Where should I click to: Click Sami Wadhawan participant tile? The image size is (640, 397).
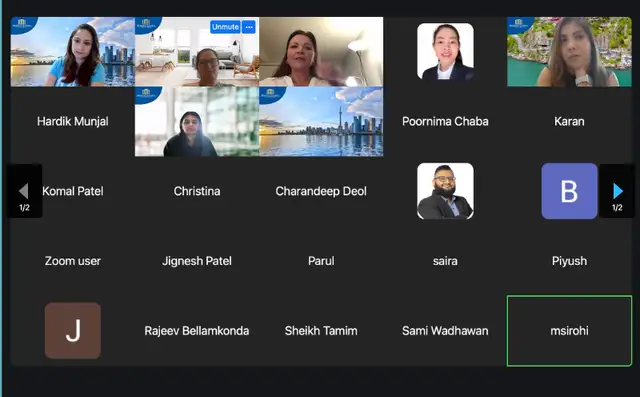(x=445, y=330)
